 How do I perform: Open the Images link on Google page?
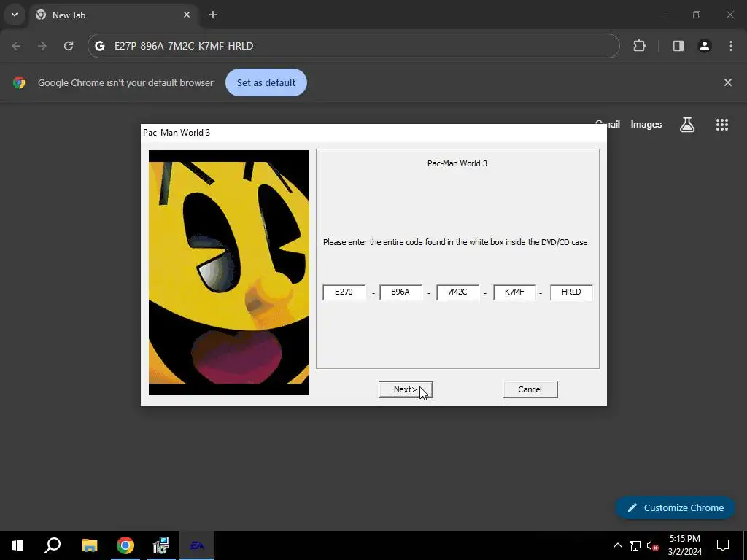coord(646,124)
